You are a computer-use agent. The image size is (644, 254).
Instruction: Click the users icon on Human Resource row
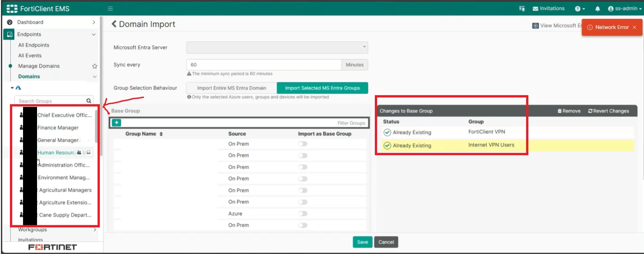point(79,152)
